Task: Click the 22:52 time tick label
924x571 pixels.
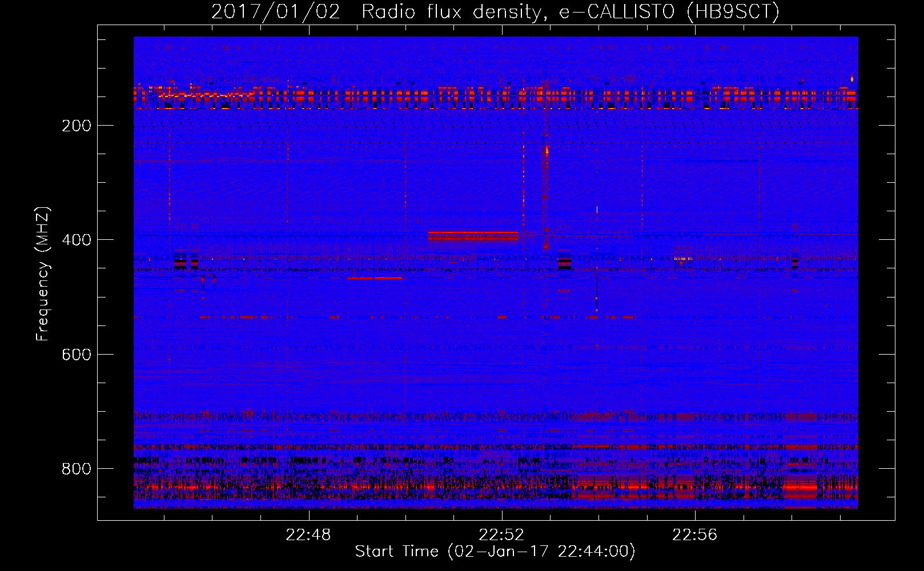Action: (x=502, y=535)
